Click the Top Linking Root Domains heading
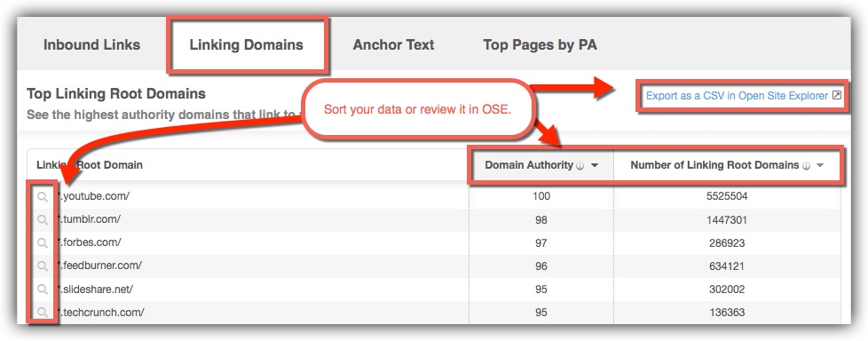 116,93
